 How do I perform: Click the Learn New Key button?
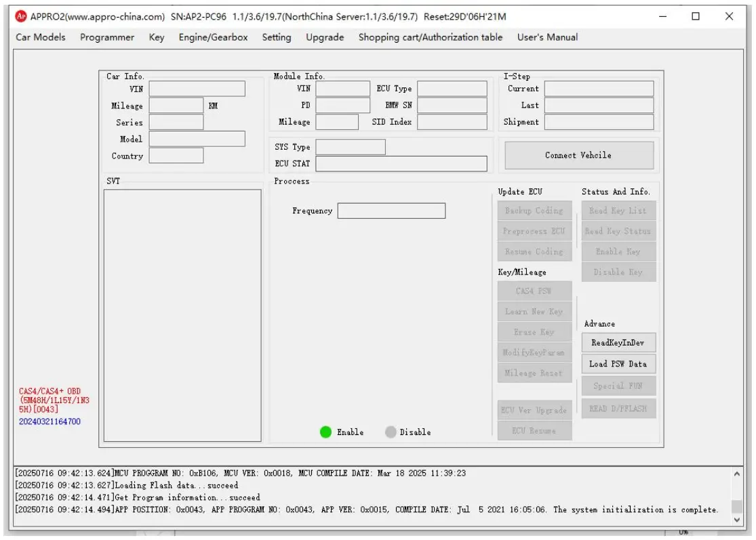tap(535, 312)
